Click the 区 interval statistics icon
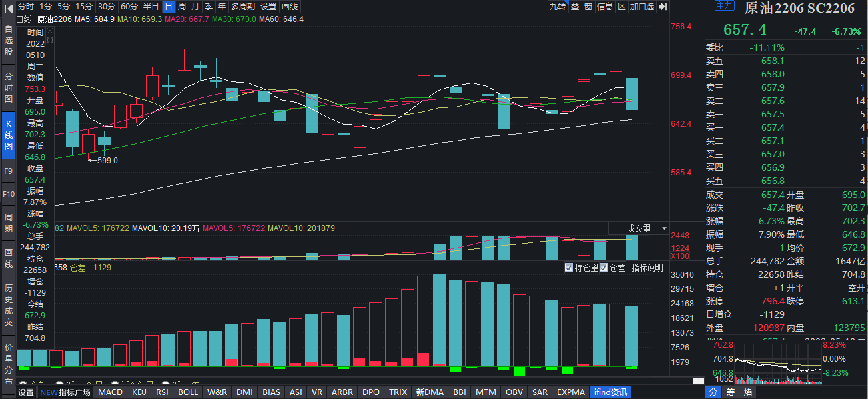The height and width of the screenshot is (399, 868). [x=621, y=6]
